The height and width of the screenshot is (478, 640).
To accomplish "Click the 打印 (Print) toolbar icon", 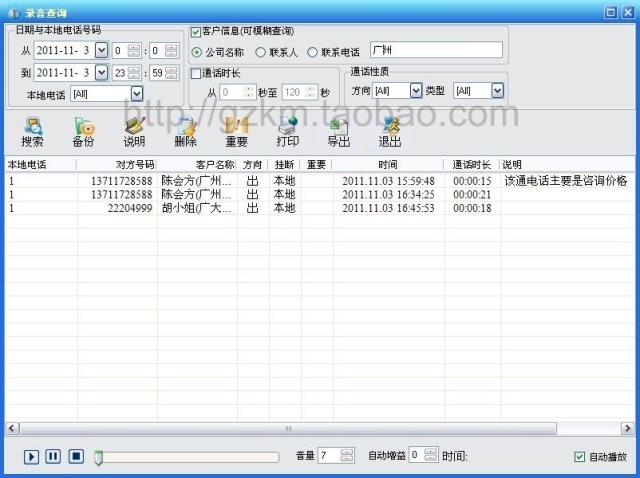I will pos(287,130).
